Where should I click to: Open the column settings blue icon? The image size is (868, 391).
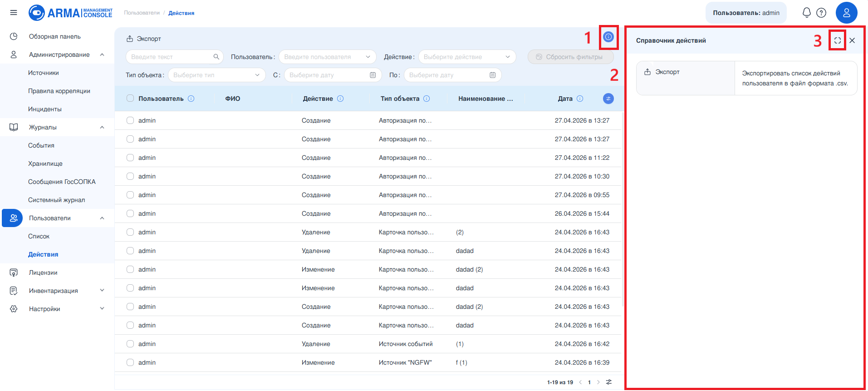pos(608,99)
